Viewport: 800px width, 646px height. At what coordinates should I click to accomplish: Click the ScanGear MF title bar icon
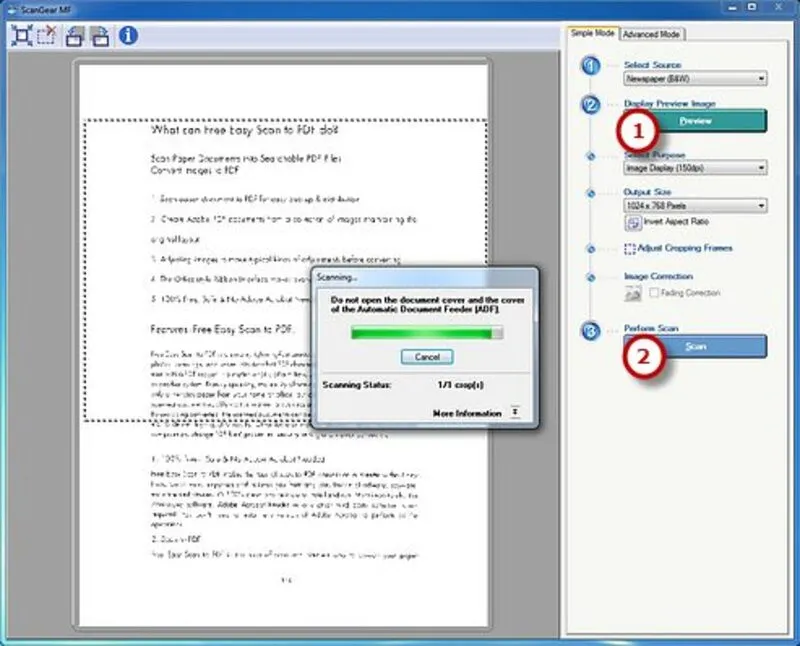point(10,8)
